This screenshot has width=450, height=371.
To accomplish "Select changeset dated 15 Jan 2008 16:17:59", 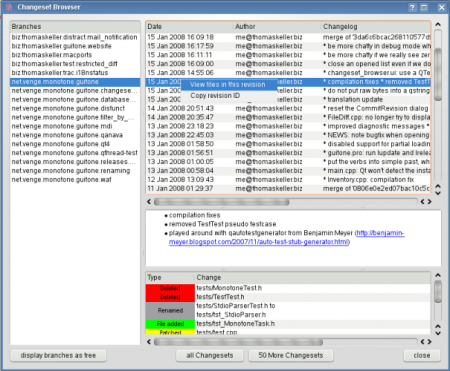I will pyautogui.click(x=288, y=46).
